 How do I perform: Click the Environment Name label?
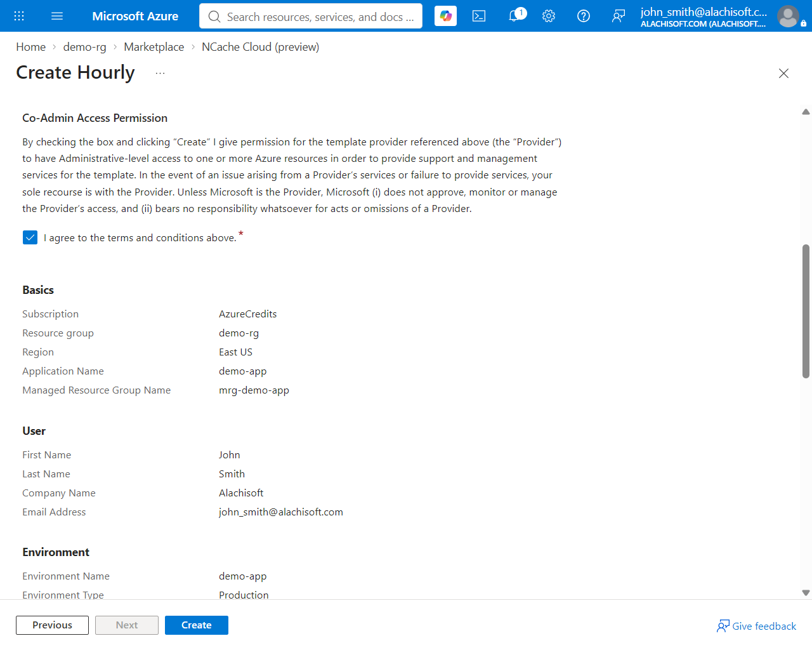click(66, 576)
